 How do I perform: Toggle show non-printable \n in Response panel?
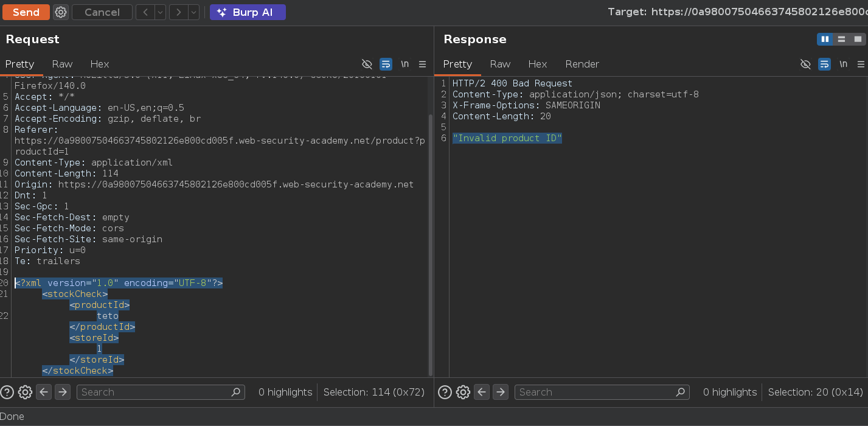click(843, 64)
